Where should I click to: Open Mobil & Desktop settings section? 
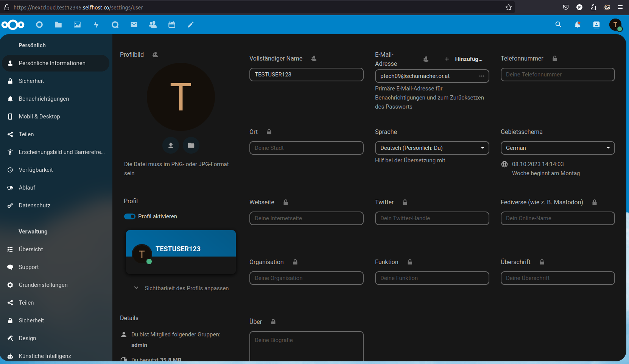coord(39,117)
